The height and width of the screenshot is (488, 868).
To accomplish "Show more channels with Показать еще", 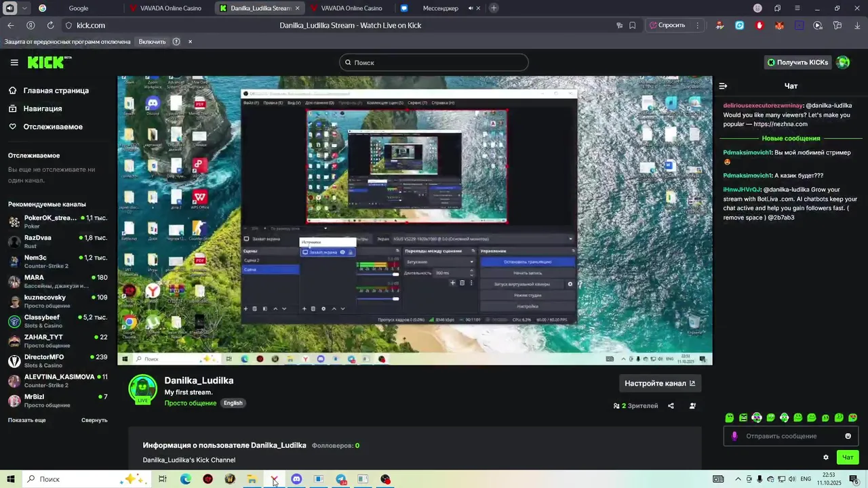I will (x=27, y=420).
